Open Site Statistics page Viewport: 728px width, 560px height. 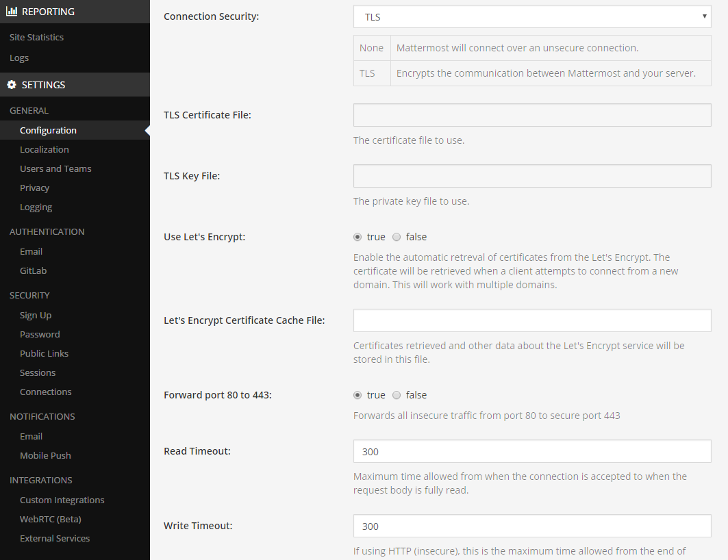click(x=37, y=37)
